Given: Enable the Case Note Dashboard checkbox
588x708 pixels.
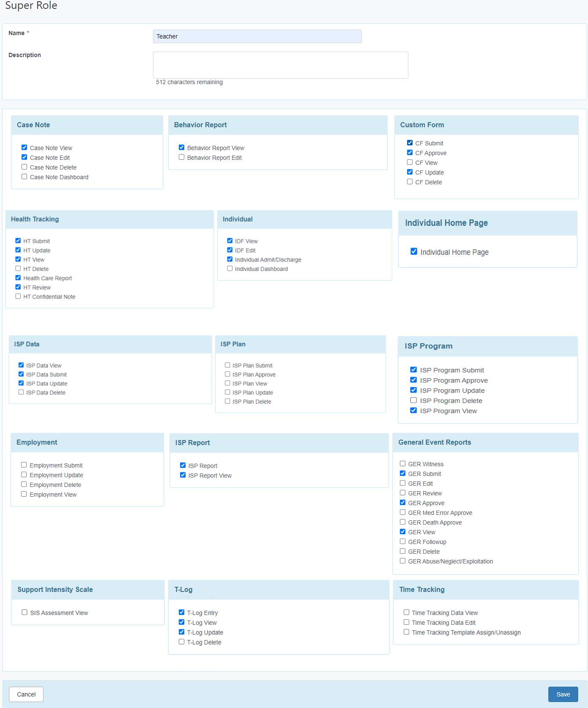Looking at the screenshot, I should tap(24, 177).
